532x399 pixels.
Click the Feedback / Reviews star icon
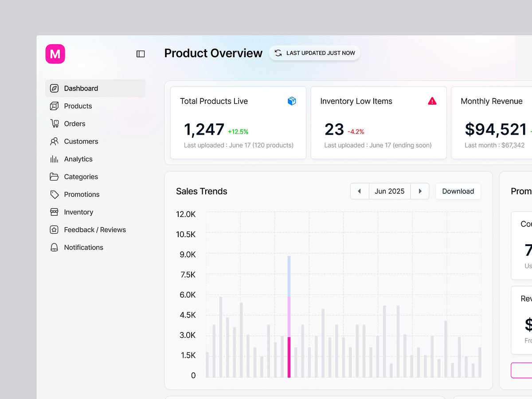tap(54, 230)
